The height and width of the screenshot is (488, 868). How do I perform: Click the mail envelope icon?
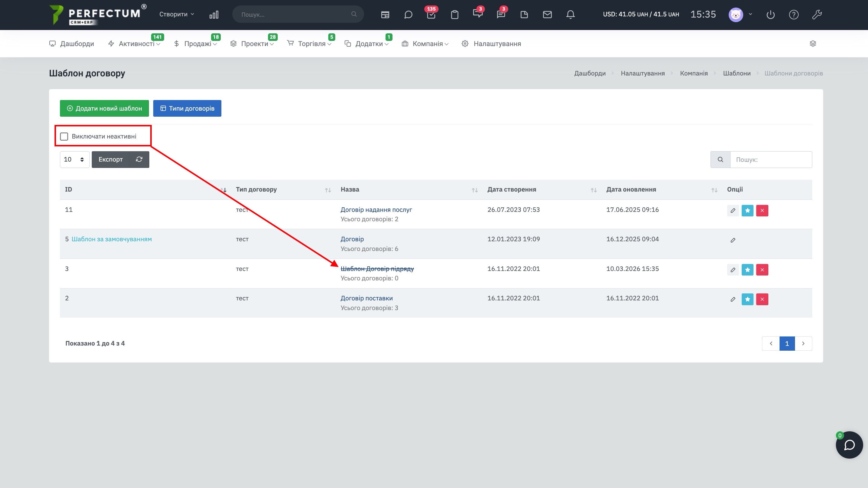547,15
